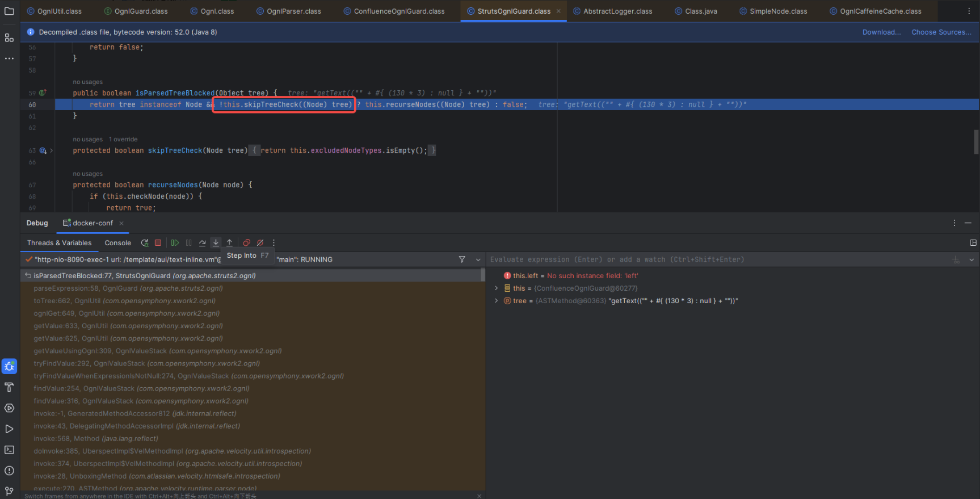Screen dimensions: 980x499
Task: Open evaluate expression history dropdown
Action: pyautogui.click(x=971, y=259)
